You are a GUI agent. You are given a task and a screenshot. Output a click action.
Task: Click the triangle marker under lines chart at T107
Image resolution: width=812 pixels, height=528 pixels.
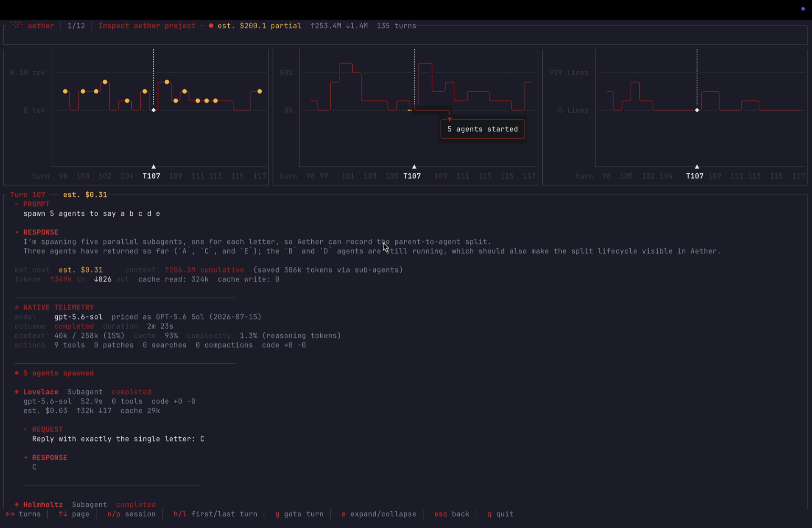(x=697, y=167)
